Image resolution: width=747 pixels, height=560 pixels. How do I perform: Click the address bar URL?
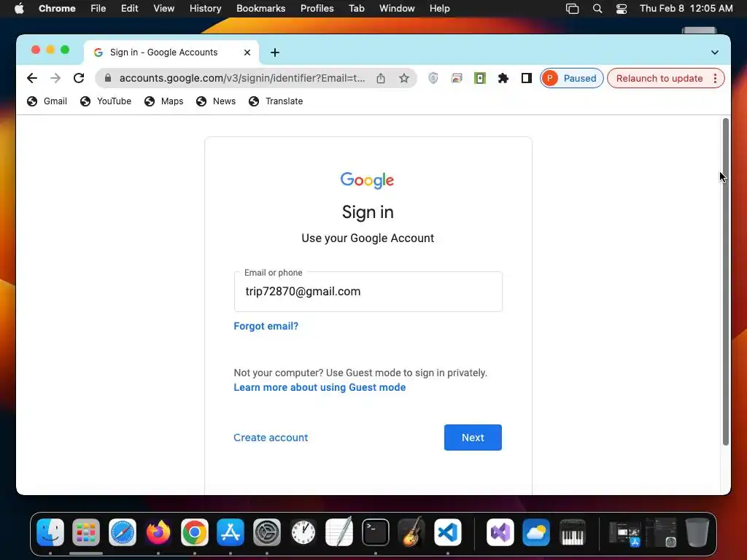242,78
